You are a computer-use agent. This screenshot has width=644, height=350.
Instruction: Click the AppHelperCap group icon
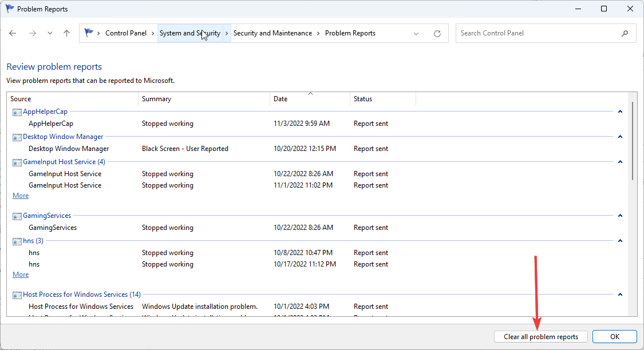tap(17, 112)
